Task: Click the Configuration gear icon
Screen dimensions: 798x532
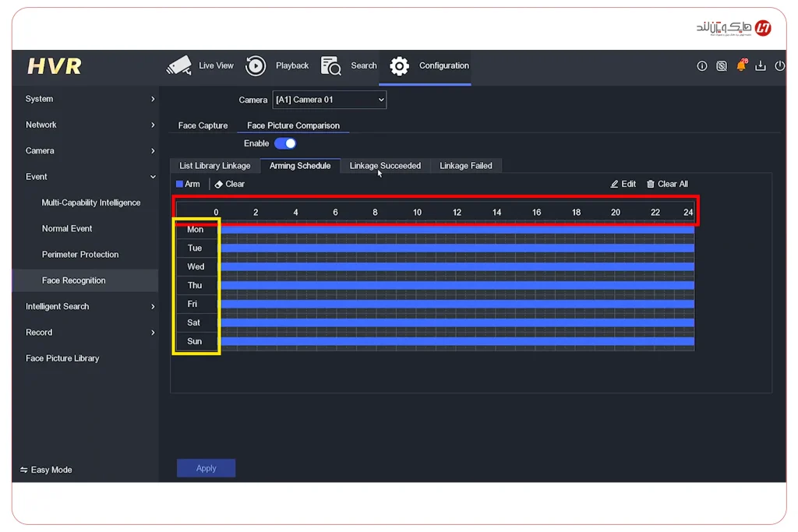Action: [x=399, y=66]
